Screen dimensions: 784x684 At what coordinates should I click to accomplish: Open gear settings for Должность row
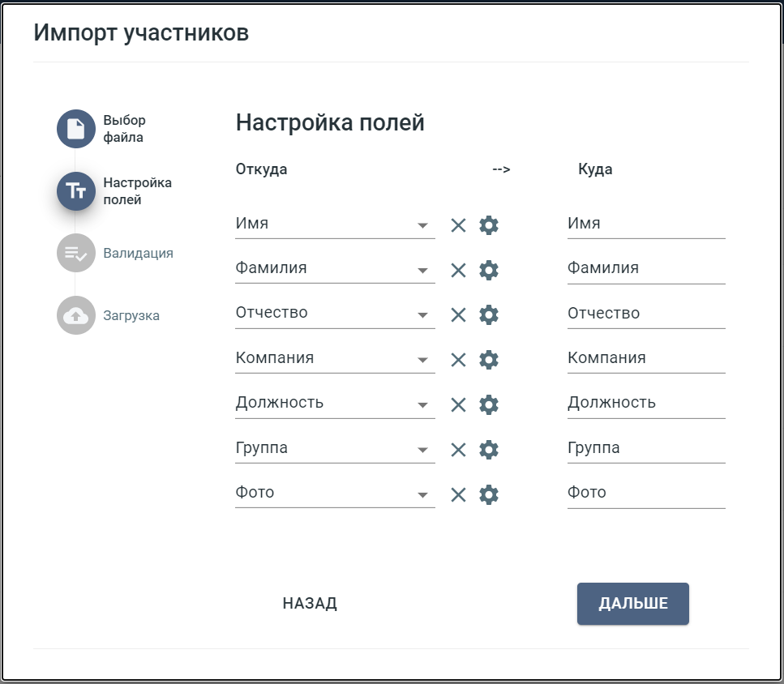[x=488, y=404]
